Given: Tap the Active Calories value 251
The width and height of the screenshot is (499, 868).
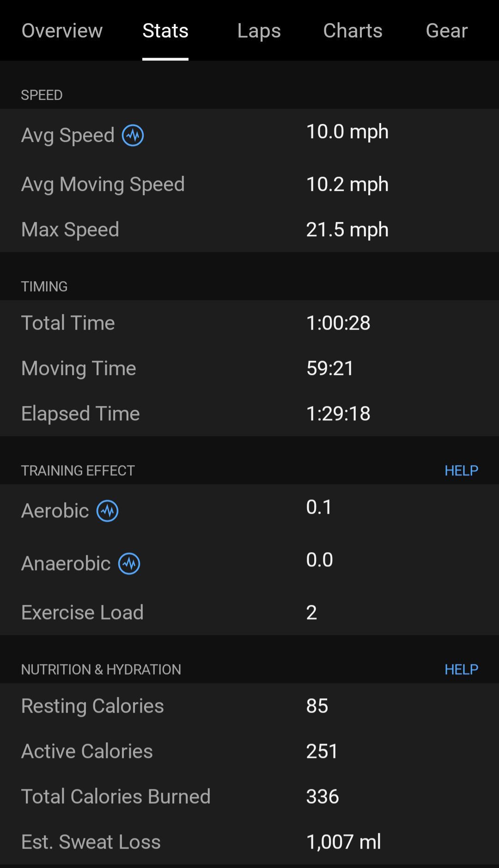Looking at the screenshot, I should click(322, 751).
